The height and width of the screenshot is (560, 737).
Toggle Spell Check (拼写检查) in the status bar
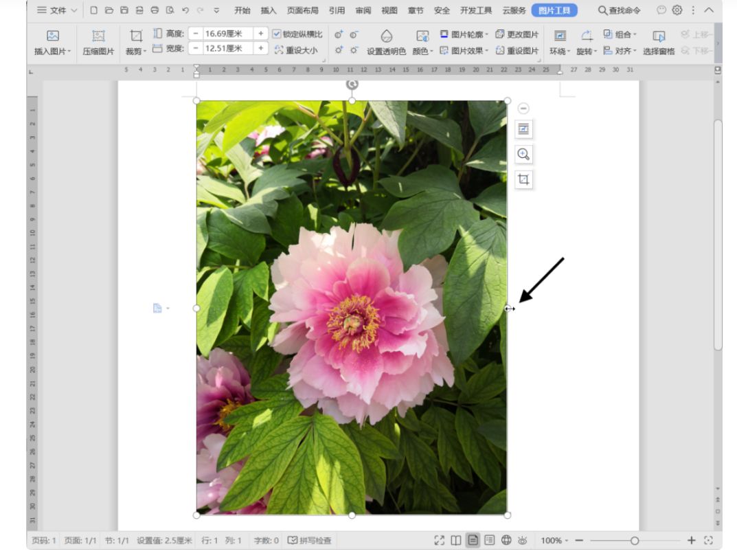coord(309,541)
